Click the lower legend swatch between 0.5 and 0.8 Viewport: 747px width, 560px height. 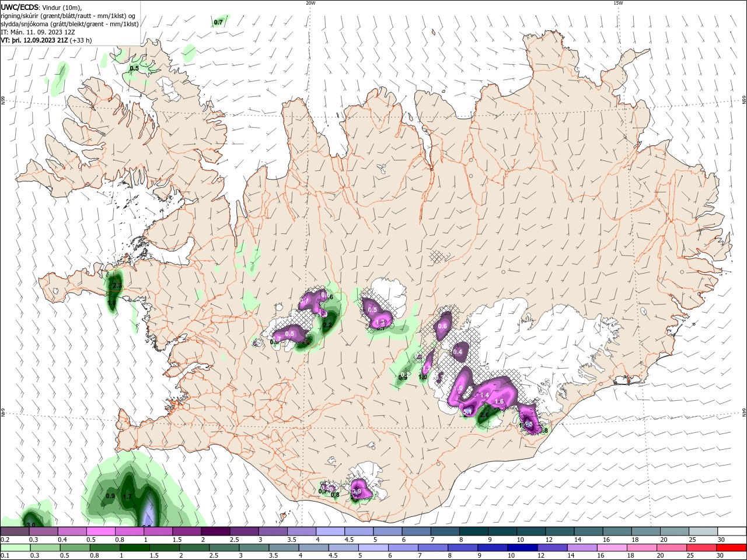tap(75, 548)
